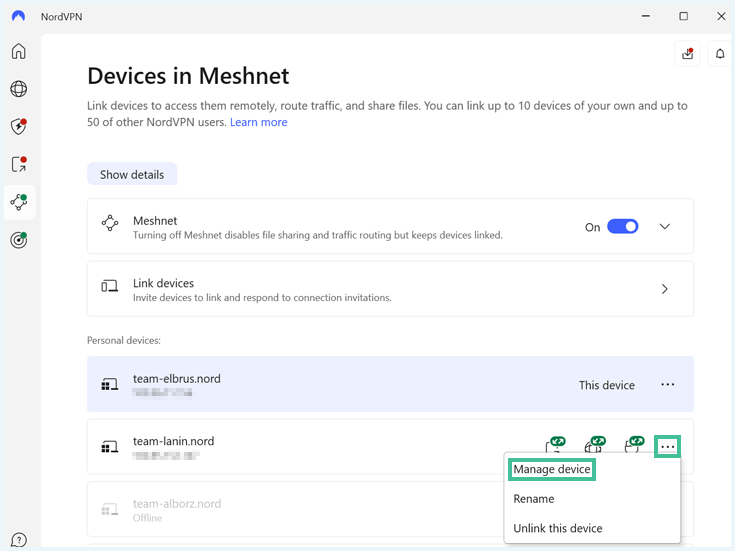Open options menu for team-elbrus.nord
Image resolution: width=735 pixels, height=551 pixels.
pos(668,385)
